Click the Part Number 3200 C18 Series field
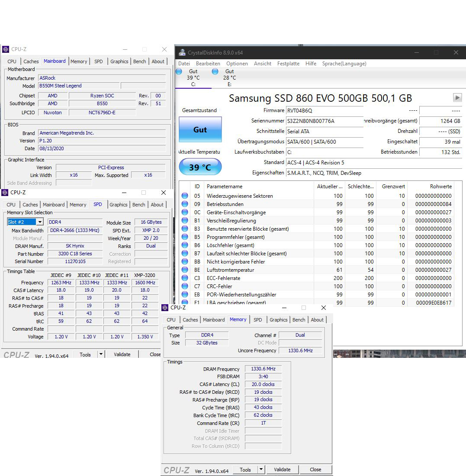The width and height of the screenshot is (466, 476). tap(75, 254)
